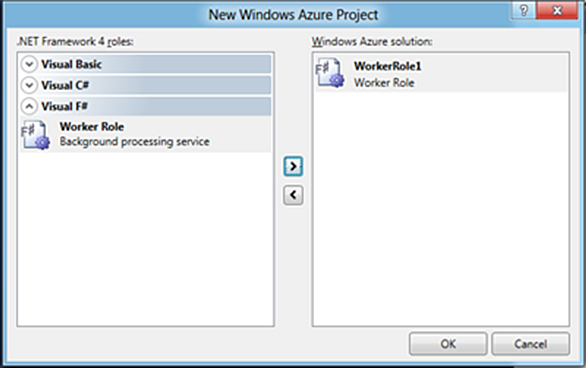The image size is (586, 368).
Task: Add selected role with right arrow button
Action: point(293,166)
